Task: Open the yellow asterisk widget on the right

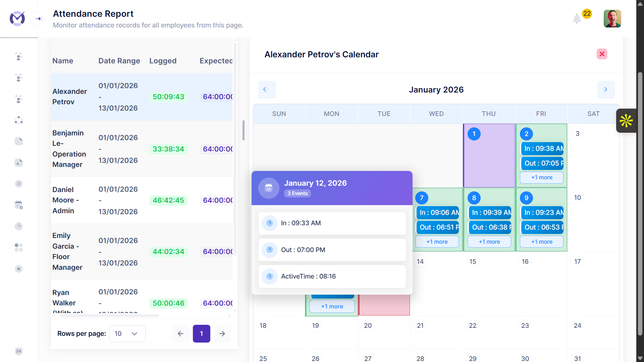Action: [x=626, y=121]
